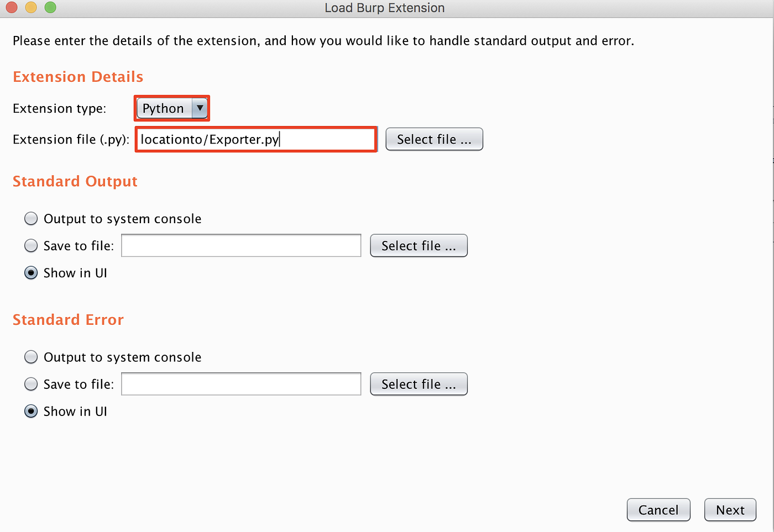
Task: Click the Extension file path text field
Action: coord(255,139)
